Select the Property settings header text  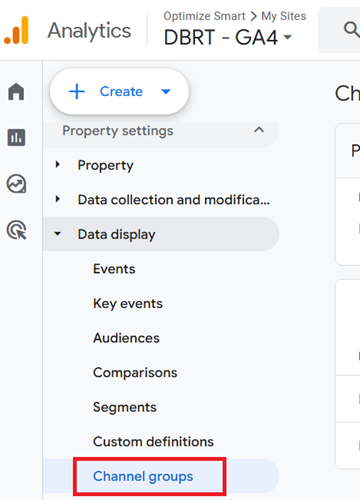(x=118, y=131)
